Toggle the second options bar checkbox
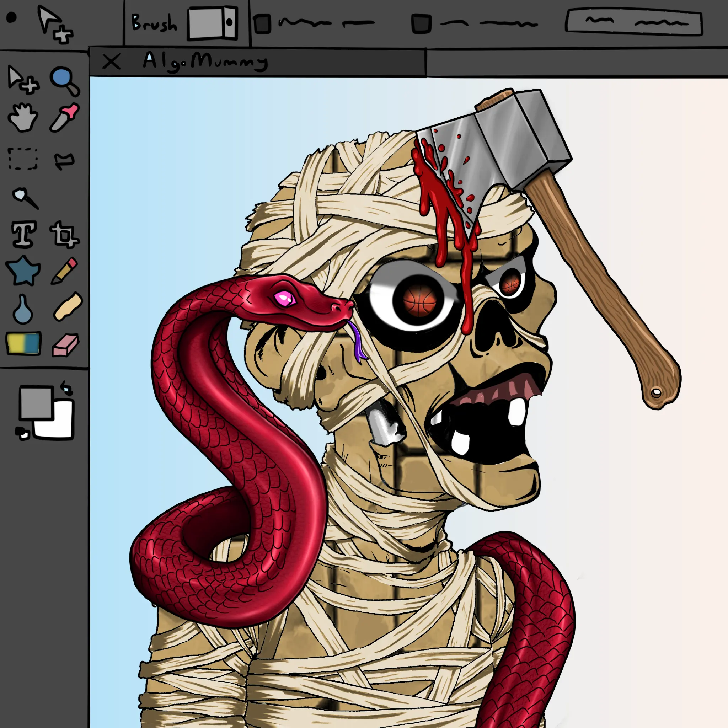Screen dimensions: 728x728 [x=421, y=24]
